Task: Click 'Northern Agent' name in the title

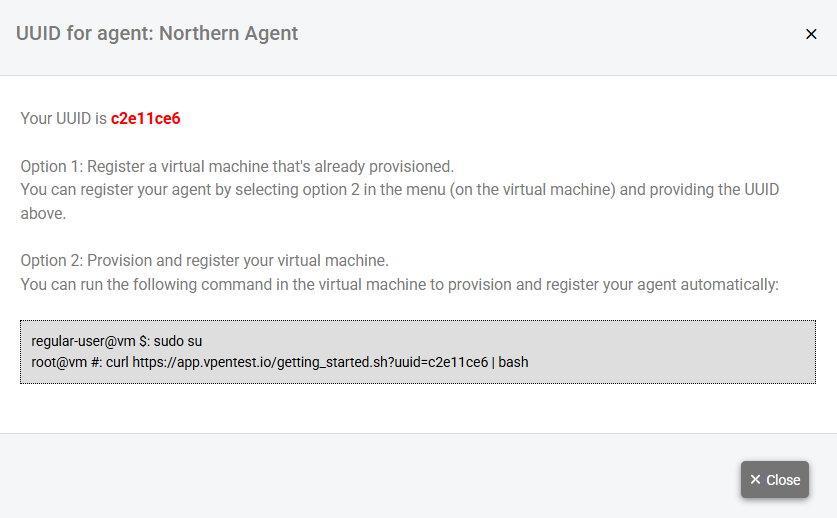Action: point(228,33)
